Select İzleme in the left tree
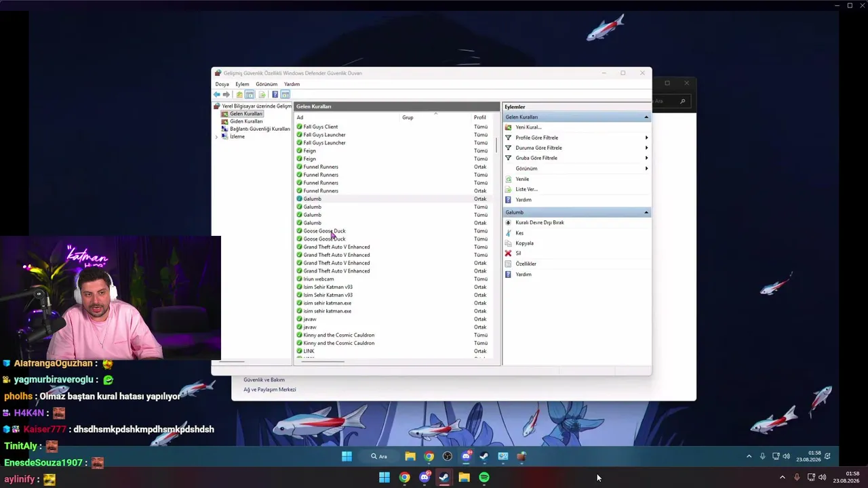This screenshot has width=868, height=488. coord(237,137)
